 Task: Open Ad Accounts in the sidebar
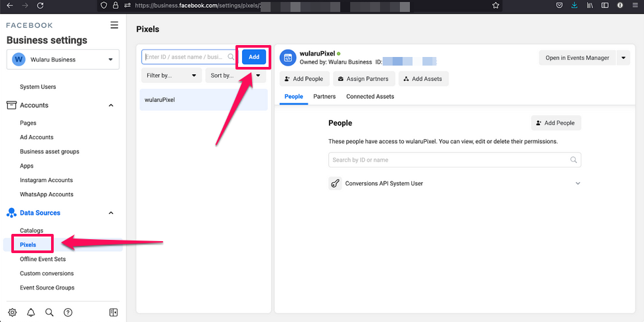point(36,137)
